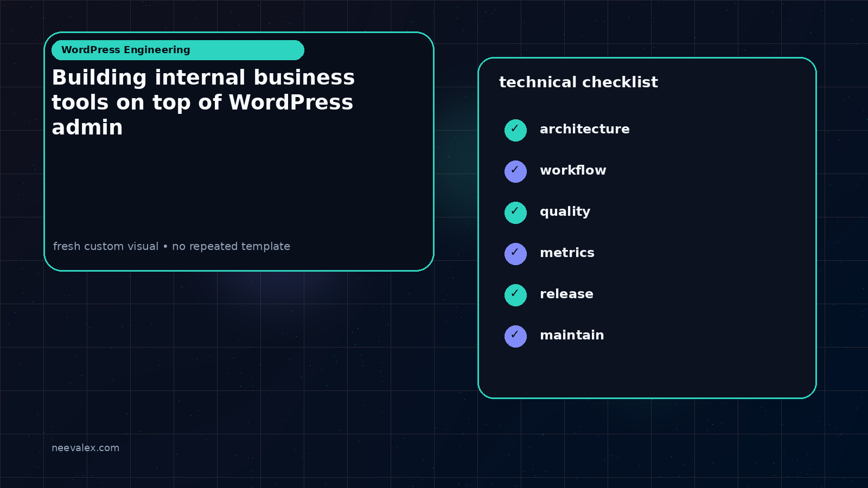Click the check icon beside architecture
This screenshot has width=868, height=488.
[x=515, y=130]
